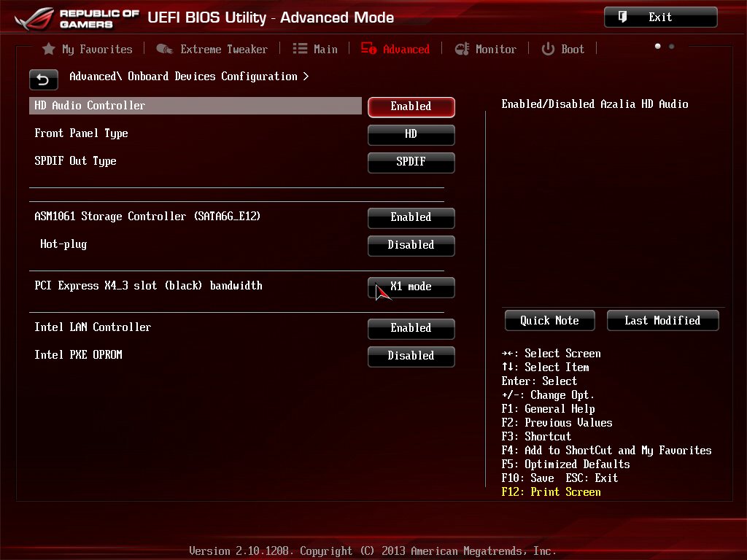Select the SPDIF Out Type label
This screenshot has width=747, height=560.
75,161
